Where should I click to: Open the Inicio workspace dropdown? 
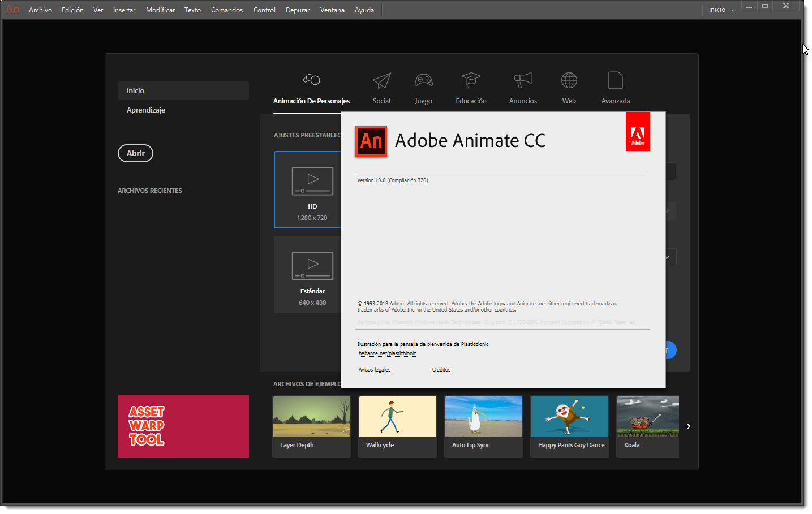click(721, 10)
